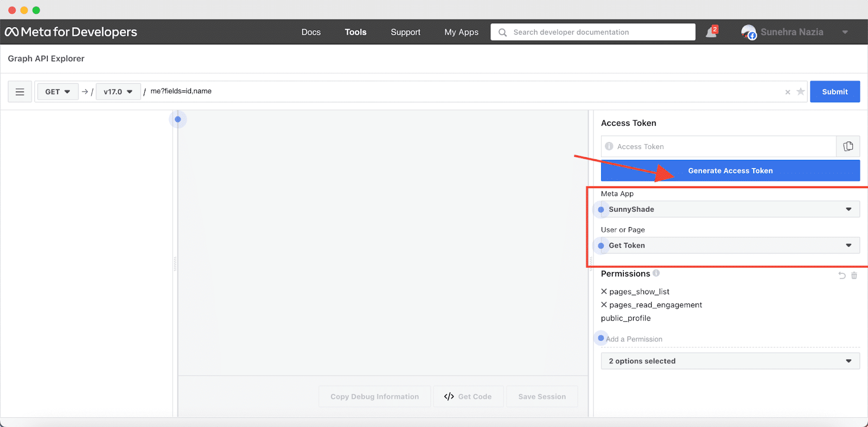Remove the pages_show_list permission X

[604, 292]
